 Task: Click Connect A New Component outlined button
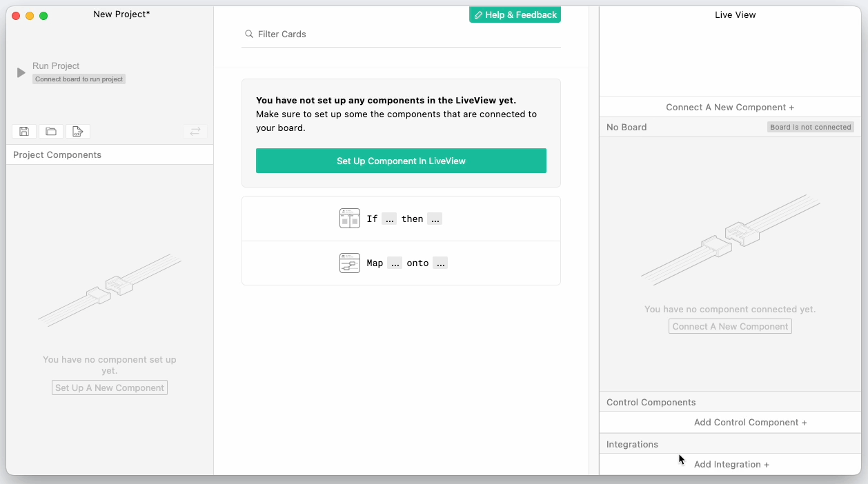coord(730,326)
